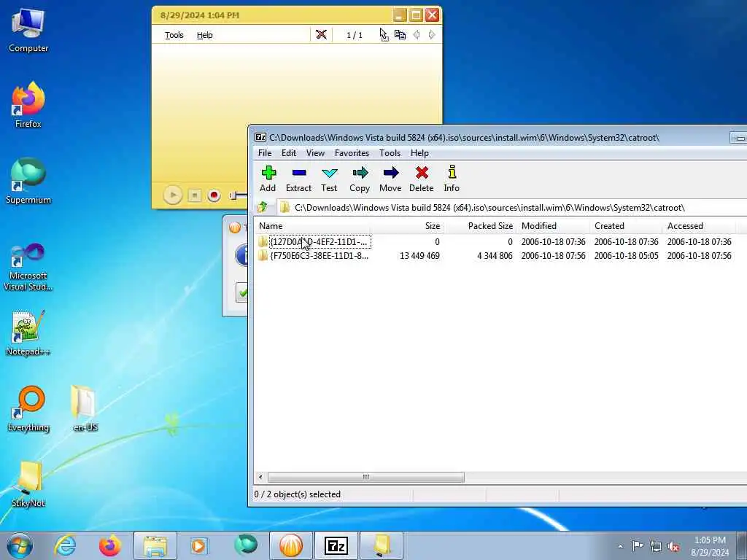Open the en-US desktop folder
This screenshot has width=747, height=560.
(85, 408)
